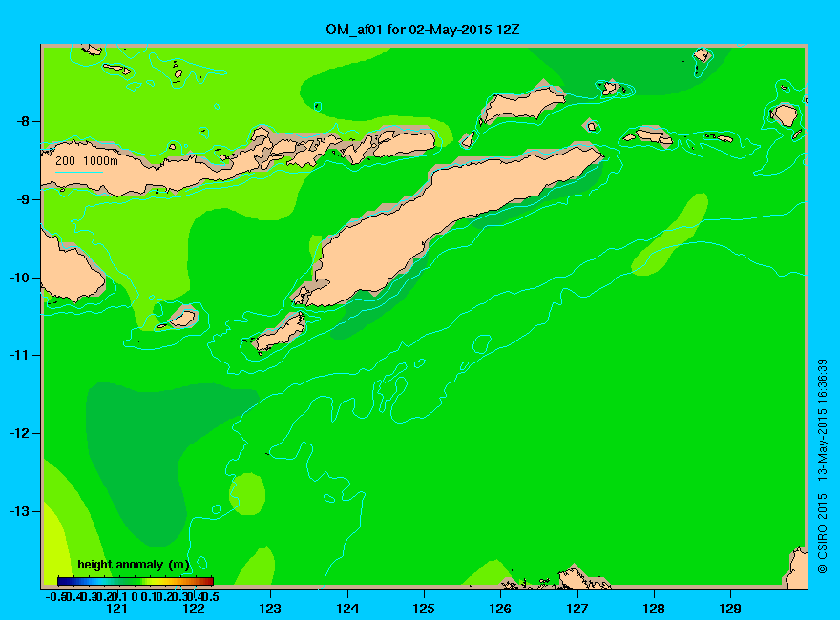Click longitude label 123
Viewport: 840px width, 620px height.
click(270, 609)
